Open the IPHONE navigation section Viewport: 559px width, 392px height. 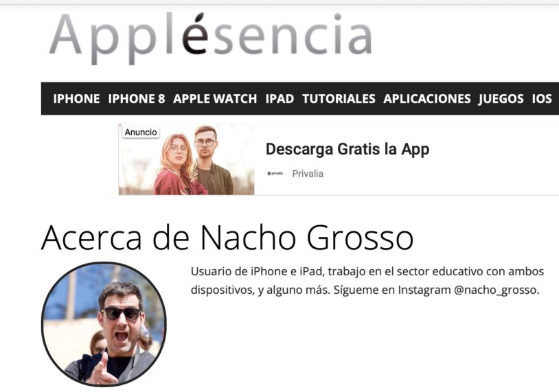[76, 99]
